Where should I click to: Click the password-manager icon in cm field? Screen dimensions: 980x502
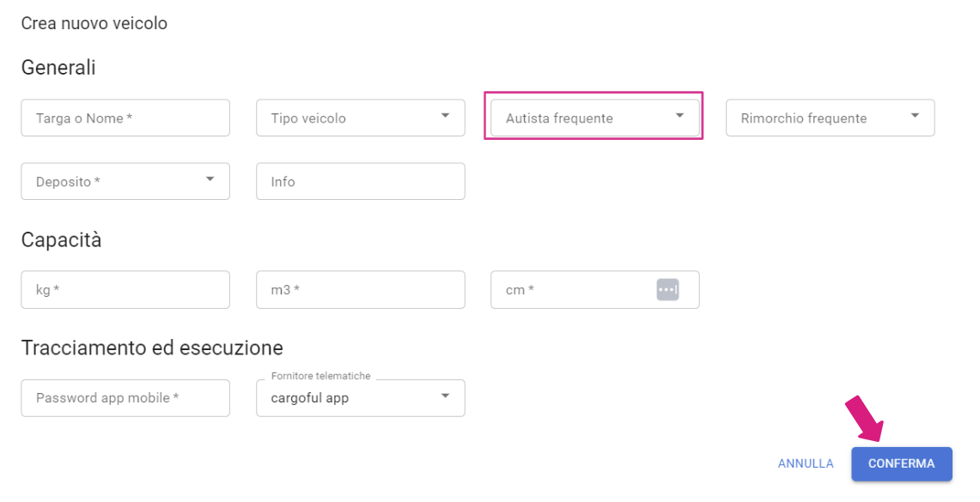pos(667,290)
